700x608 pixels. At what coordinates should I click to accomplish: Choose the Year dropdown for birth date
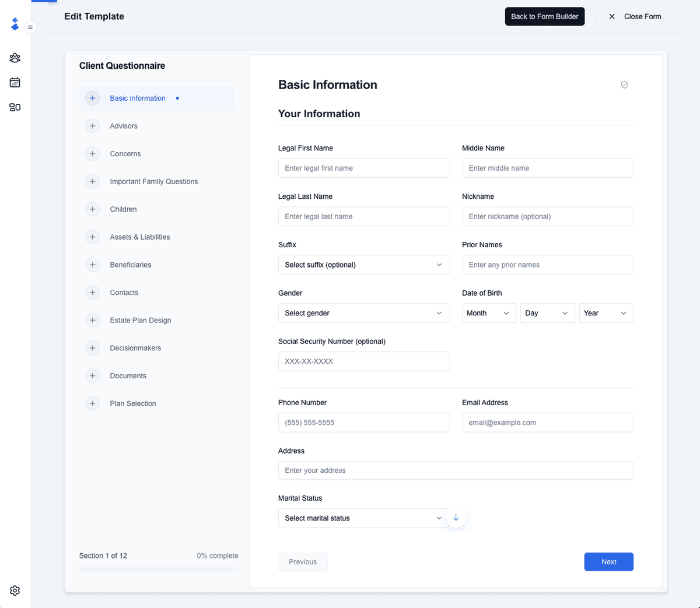tap(605, 313)
